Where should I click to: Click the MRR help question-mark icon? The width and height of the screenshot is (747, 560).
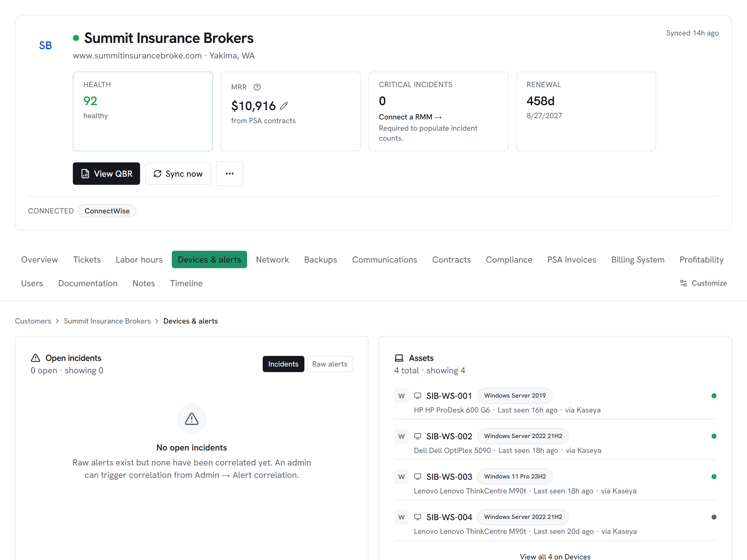click(x=257, y=87)
